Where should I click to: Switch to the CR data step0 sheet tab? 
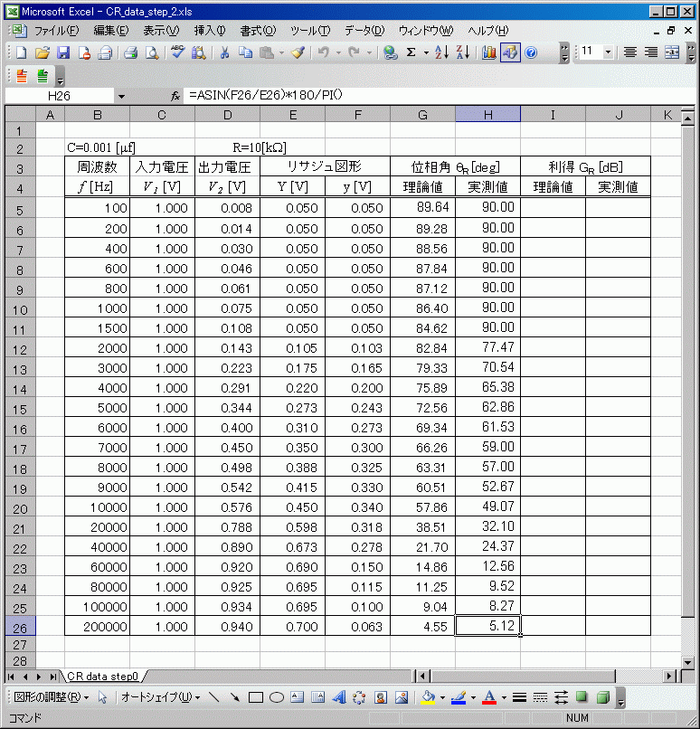click(102, 676)
